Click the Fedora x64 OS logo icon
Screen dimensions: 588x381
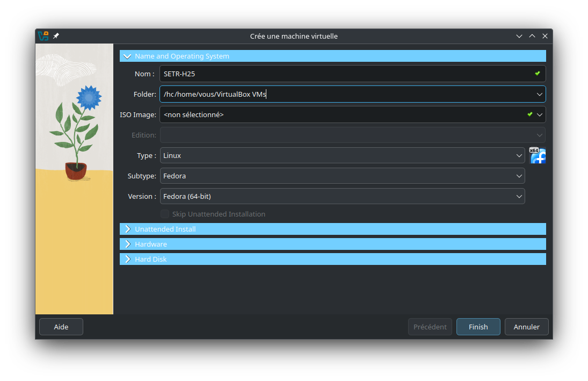[537, 155]
